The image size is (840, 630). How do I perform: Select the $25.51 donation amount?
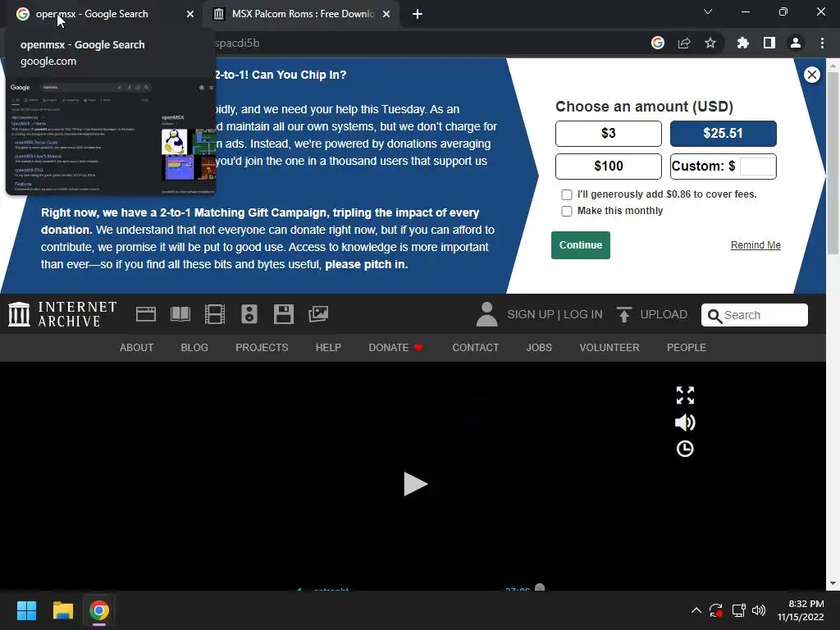point(724,134)
